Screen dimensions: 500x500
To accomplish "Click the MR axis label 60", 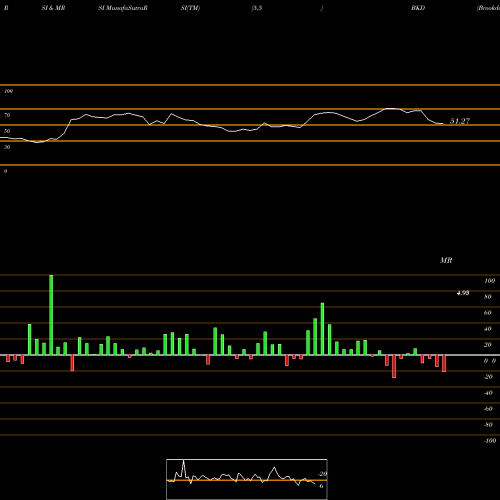I will pyautogui.click(x=487, y=313).
